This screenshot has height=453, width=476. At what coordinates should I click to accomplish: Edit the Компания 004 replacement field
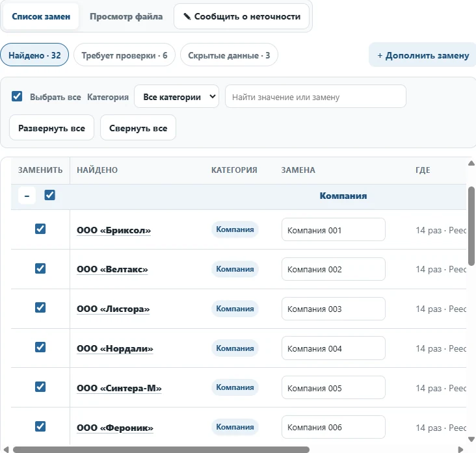click(334, 348)
